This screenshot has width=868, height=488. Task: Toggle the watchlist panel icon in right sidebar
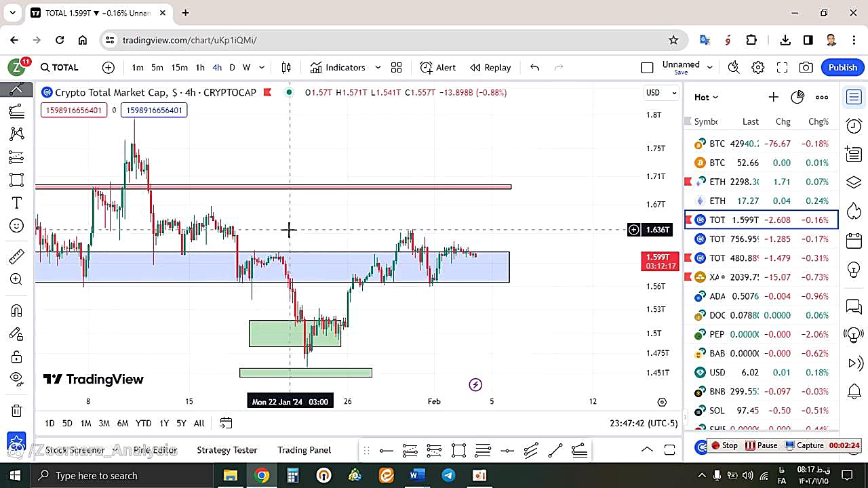click(x=854, y=97)
